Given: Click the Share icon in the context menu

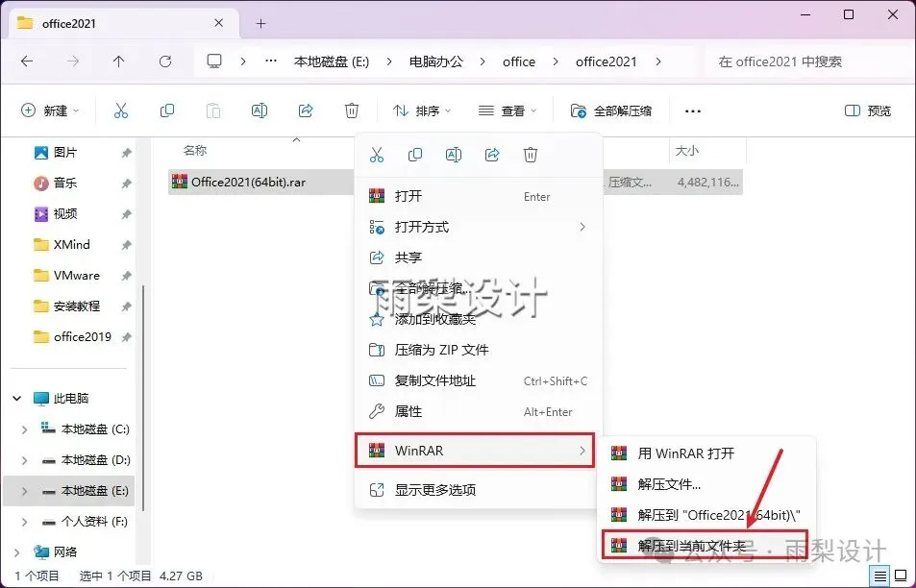Looking at the screenshot, I should pos(492,155).
